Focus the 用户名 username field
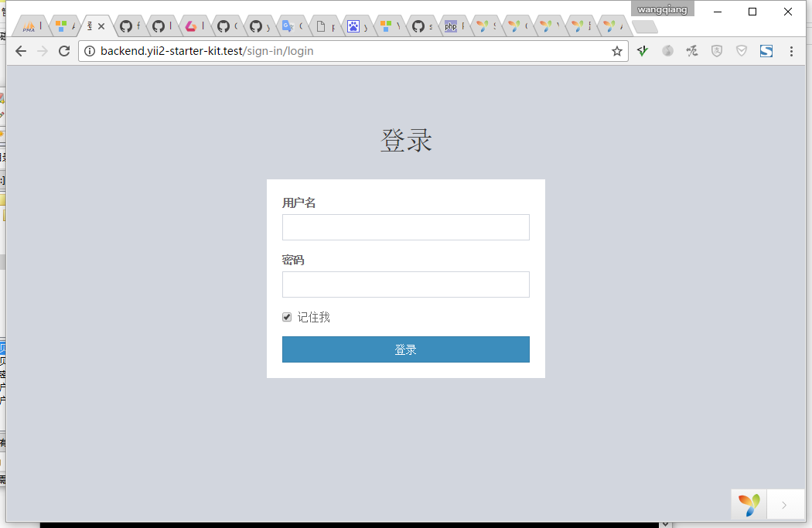This screenshot has width=812, height=528. [x=405, y=227]
